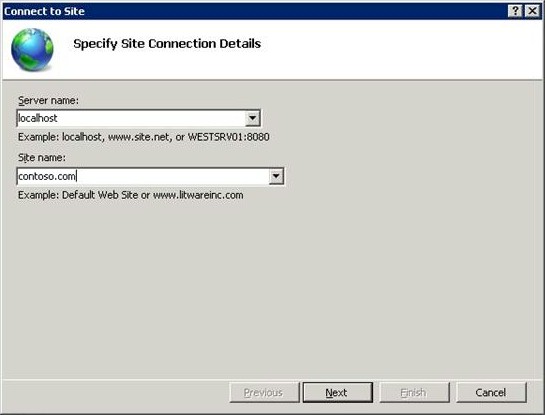Click blank space left of Previous button
Screen dimensions: 545x415
[115, 392]
